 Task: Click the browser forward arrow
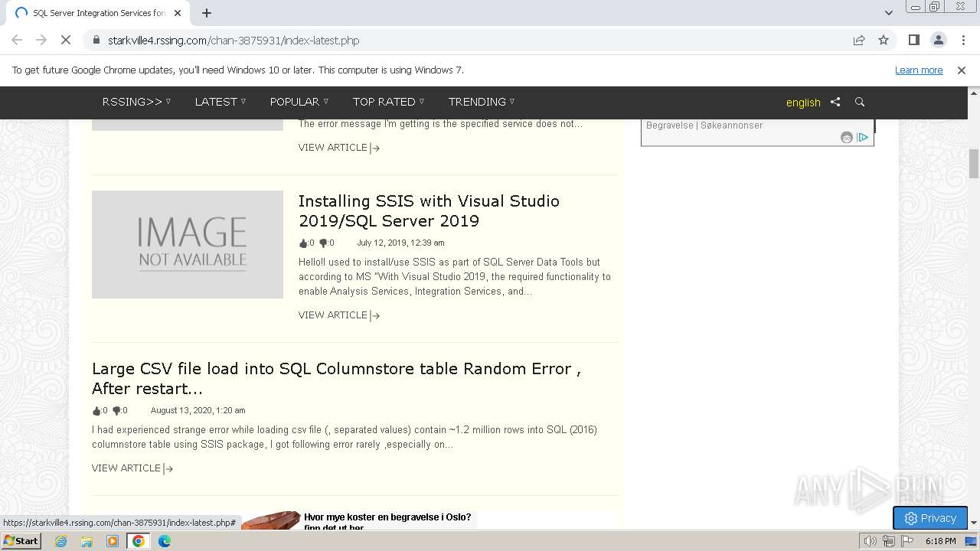pos(41,40)
